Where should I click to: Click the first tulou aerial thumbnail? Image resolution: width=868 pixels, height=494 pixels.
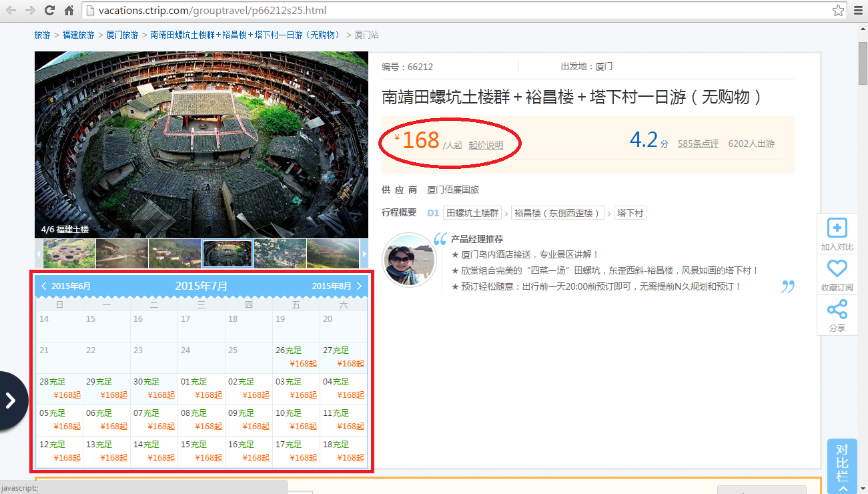click(69, 254)
